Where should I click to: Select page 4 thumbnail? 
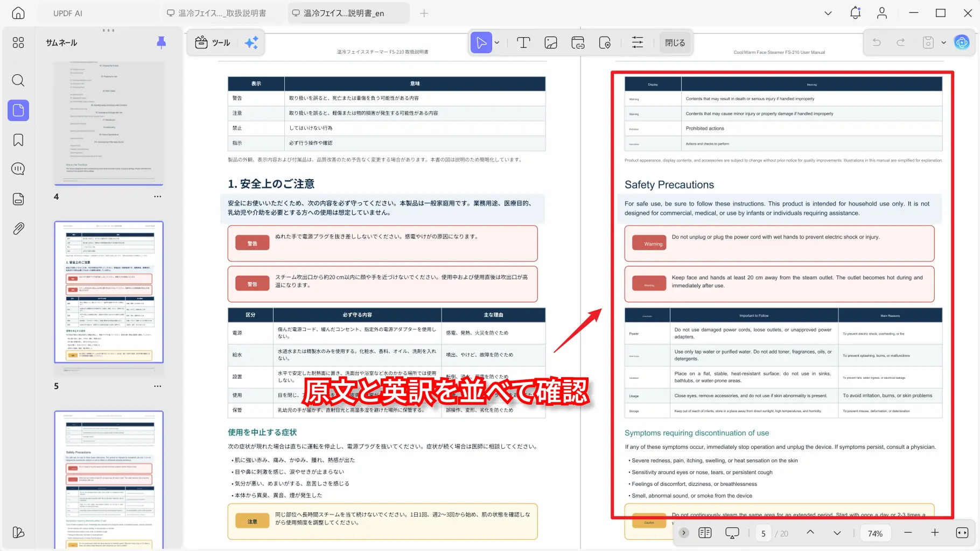tap(109, 123)
